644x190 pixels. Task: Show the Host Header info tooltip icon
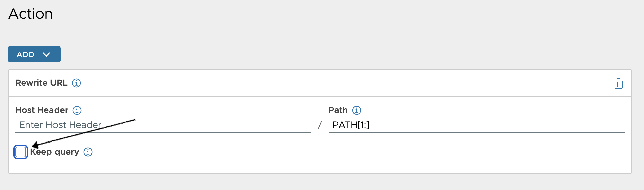(77, 110)
